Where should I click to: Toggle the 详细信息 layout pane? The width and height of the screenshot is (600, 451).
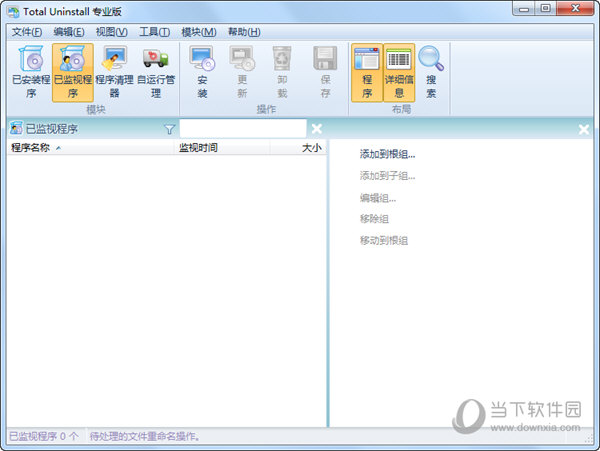[x=399, y=72]
